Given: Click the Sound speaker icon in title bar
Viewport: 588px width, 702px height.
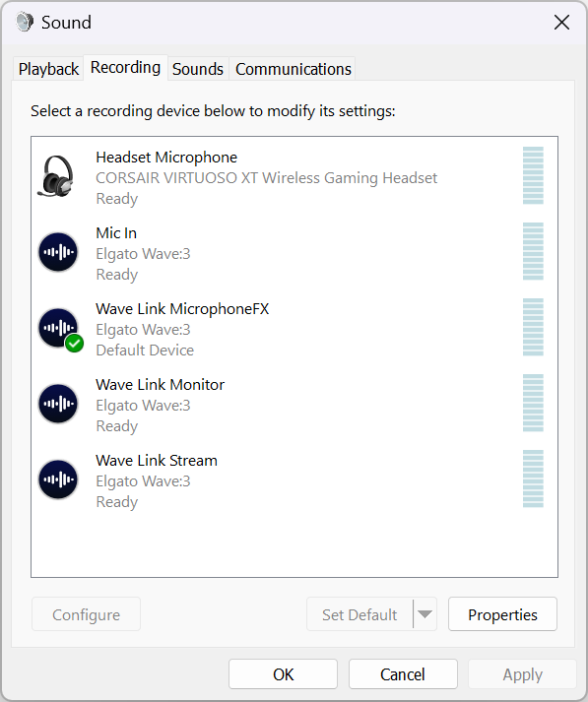Looking at the screenshot, I should [25, 22].
